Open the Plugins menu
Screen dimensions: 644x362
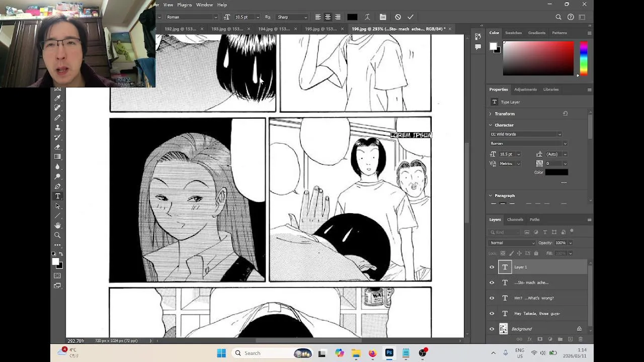(x=184, y=5)
